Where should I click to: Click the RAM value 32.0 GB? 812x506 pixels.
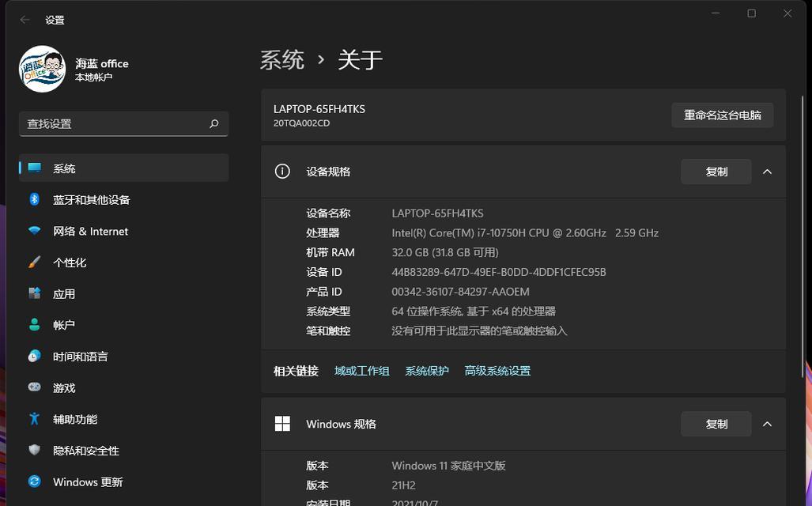click(x=445, y=253)
